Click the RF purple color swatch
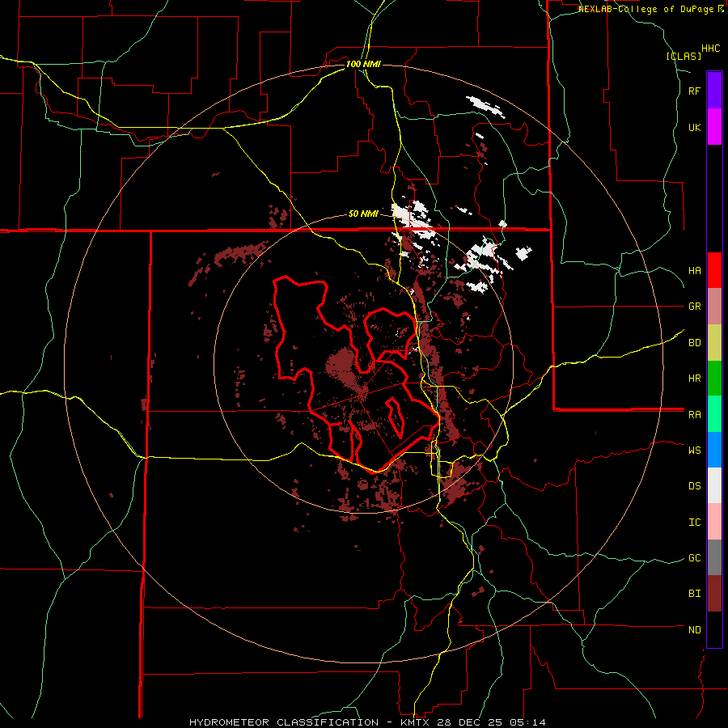 [714, 90]
